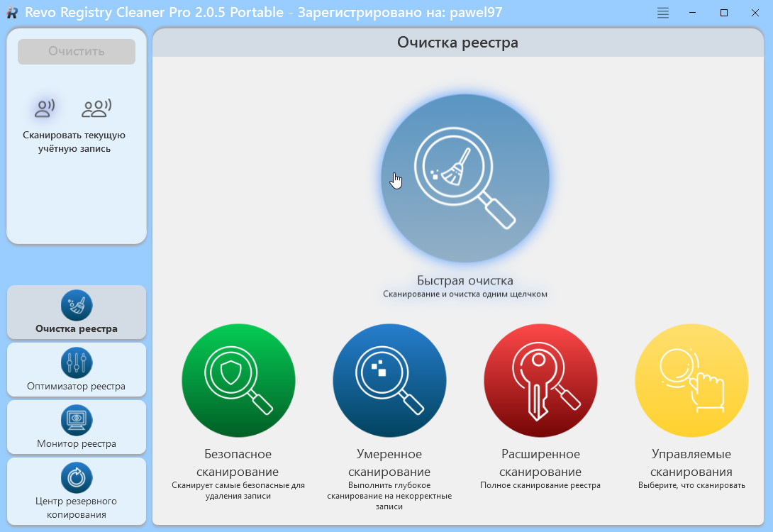This screenshot has height=532, width=773.
Task: Switch to scanning all user accounts icon
Action: coord(96,109)
